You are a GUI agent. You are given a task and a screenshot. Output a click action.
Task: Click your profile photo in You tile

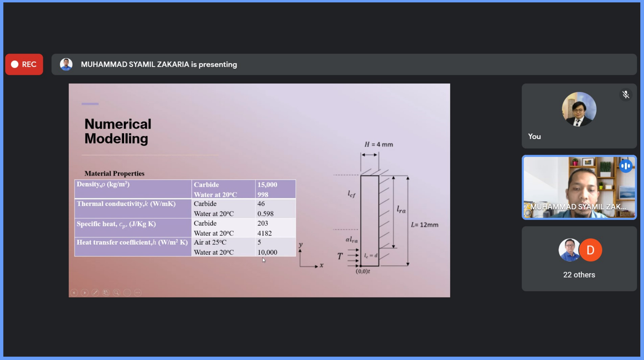(579, 109)
